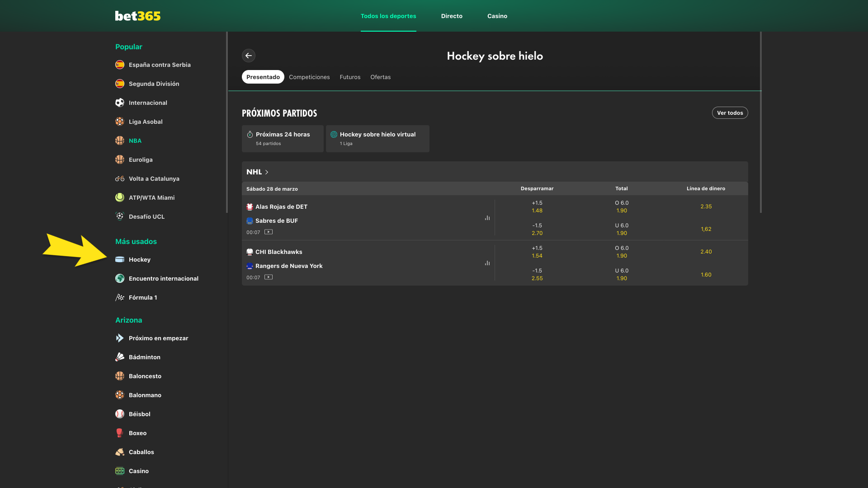
Task: Switch to the Competiciones tab
Action: 309,77
